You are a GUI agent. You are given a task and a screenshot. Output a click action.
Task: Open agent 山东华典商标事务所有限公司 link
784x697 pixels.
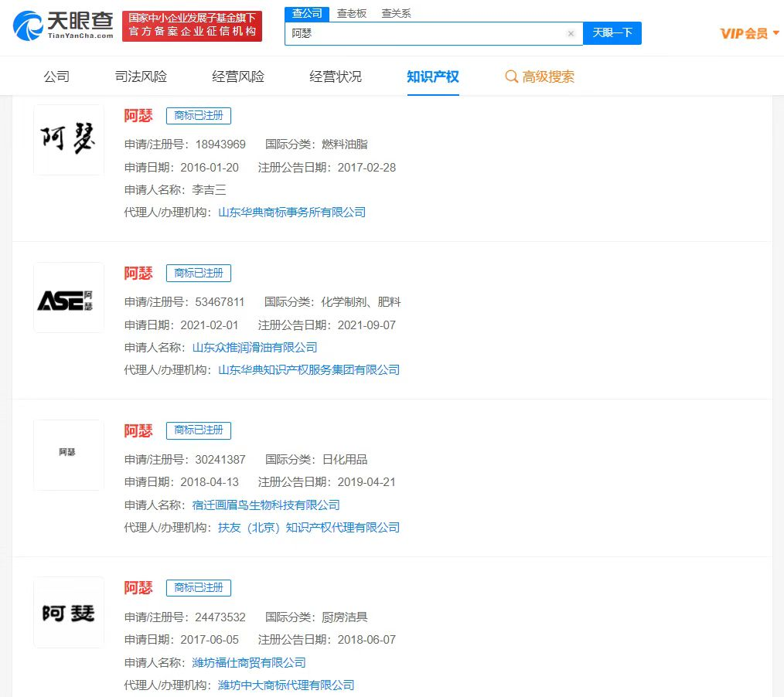point(291,212)
